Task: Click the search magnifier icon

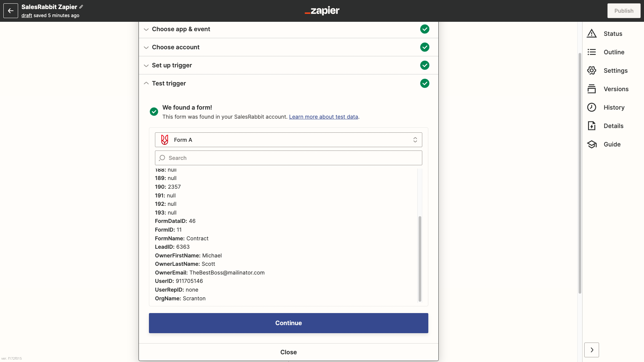Action: coord(162,158)
